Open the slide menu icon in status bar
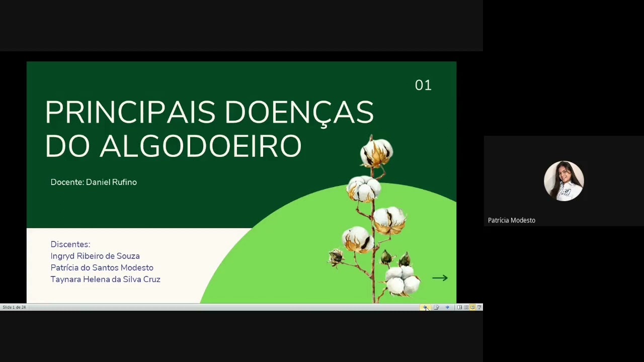This screenshot has height=362, width=644. click(436, 307)
